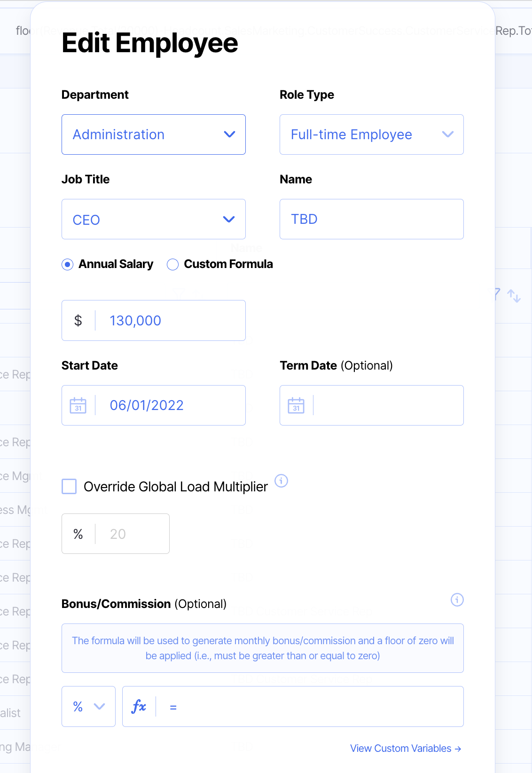Open the percent type dropdown for bonus
This screenshot has width=532, height=773.
[x=88, y=706]
